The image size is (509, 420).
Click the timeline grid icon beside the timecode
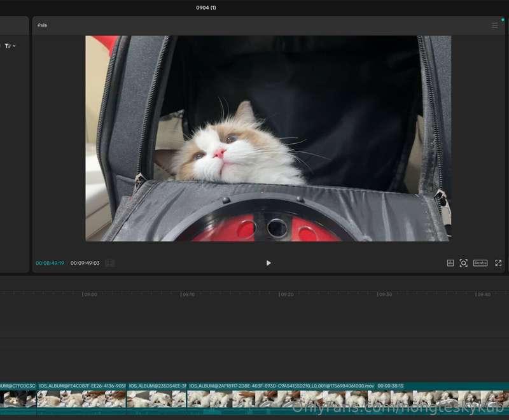tap(110, 263)
